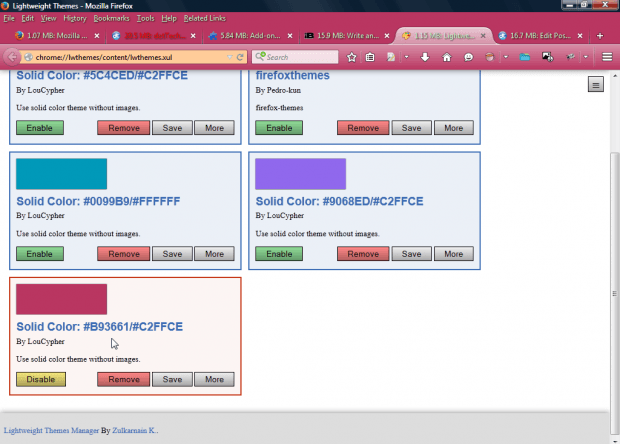Save the firefoxthemes theme
This screenshot has height=444, width=620.
click(x=411, y=128)
